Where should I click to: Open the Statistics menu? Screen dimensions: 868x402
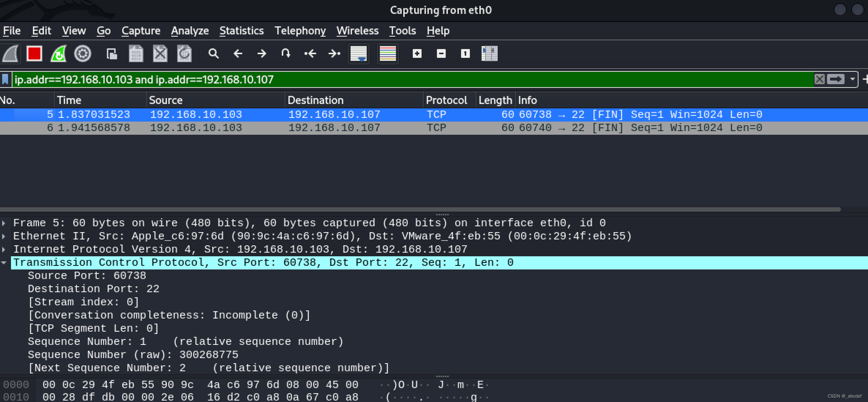pyautogui.click(x=242, y=31)
